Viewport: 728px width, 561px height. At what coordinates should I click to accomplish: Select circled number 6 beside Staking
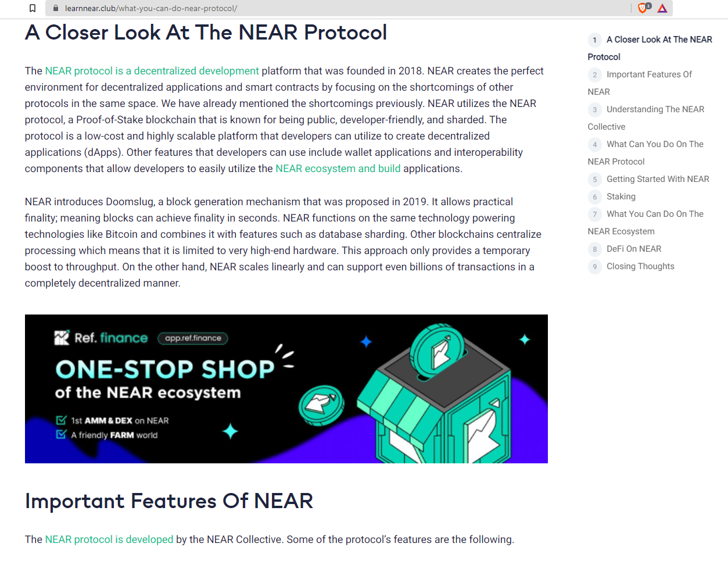594,196
